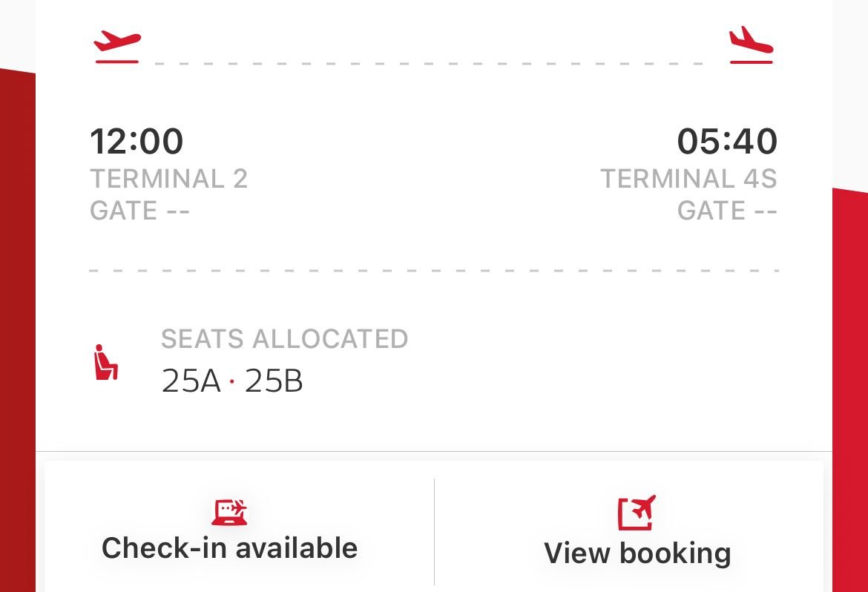Select the 12:00 departure time
Screen dimensions: 868x592
click(x=137, y=142)
